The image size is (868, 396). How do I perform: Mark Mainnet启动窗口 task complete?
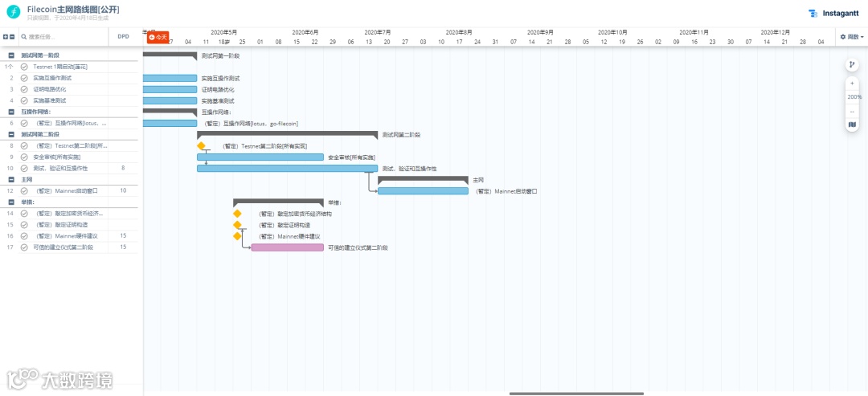[x=24, y=191]
